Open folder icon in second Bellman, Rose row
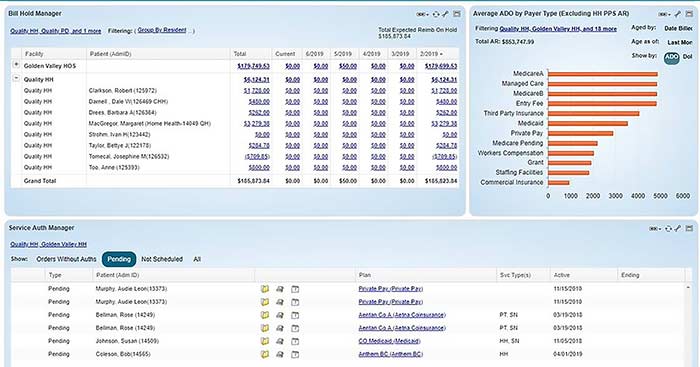The width and height of the screenshot is (700, 367). [265, 328]
